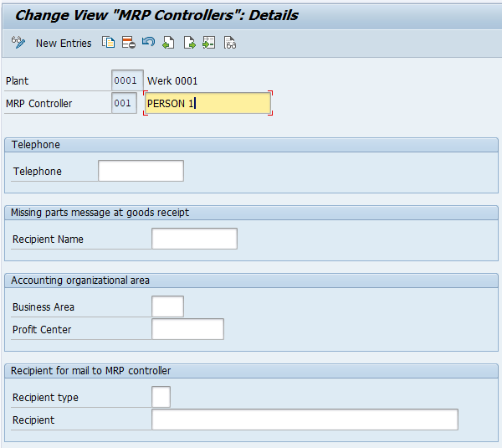
Task: Click the Other Entry position icon
Action: [209, 43]
